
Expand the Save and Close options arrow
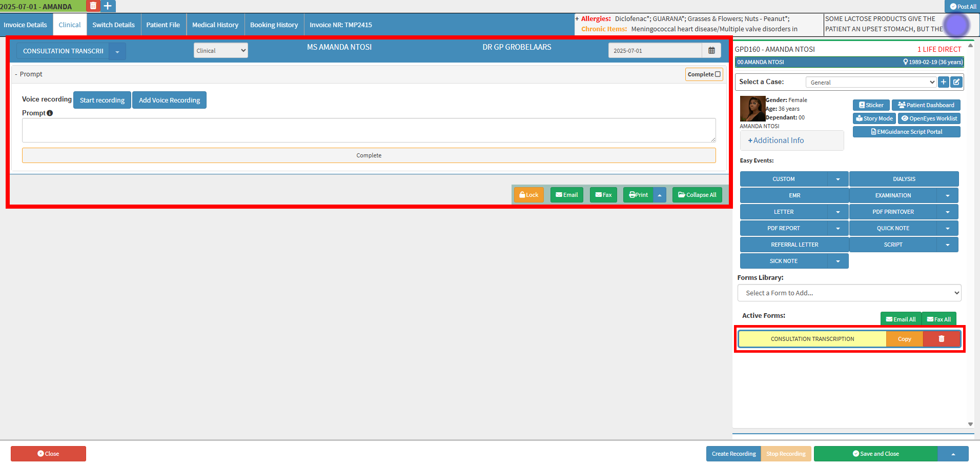pyautogui.click(x=953, y=454)
